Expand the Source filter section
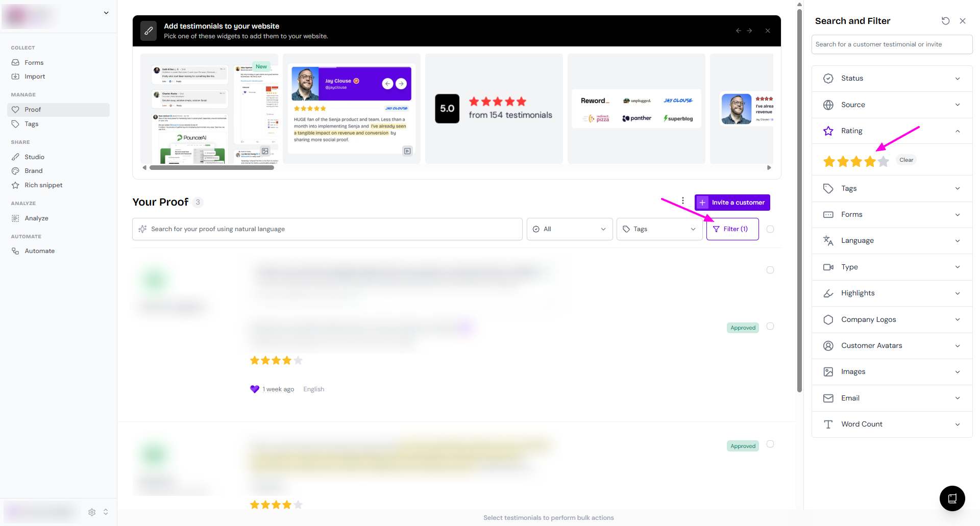The width and height of the screenshot is (980, 526). pos(892,105)
